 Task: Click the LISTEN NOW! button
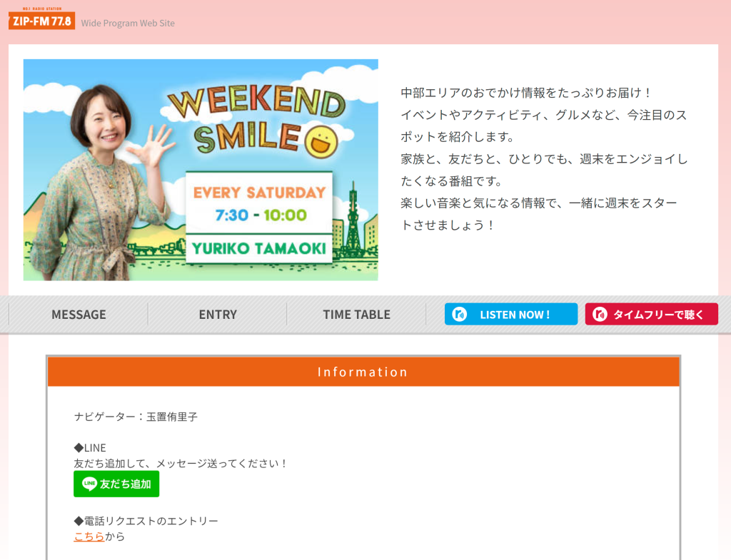pyautogui.click(x=511, y=315)
